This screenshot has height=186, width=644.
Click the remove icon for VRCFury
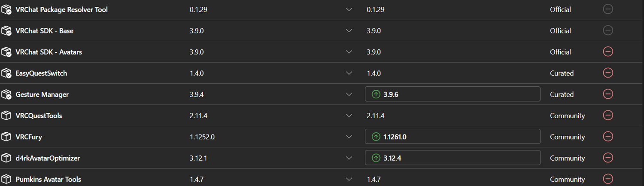coord(608,137)
